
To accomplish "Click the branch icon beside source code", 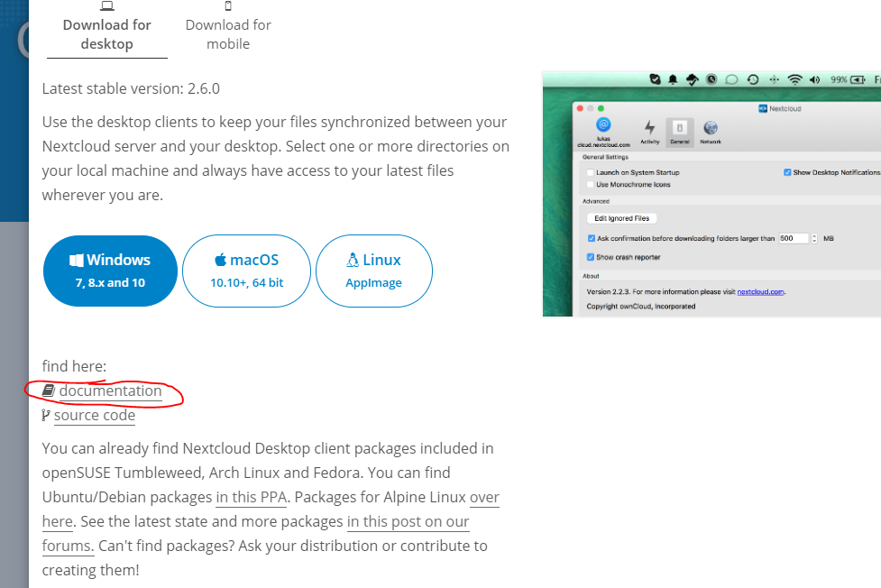I will point(45,416).
